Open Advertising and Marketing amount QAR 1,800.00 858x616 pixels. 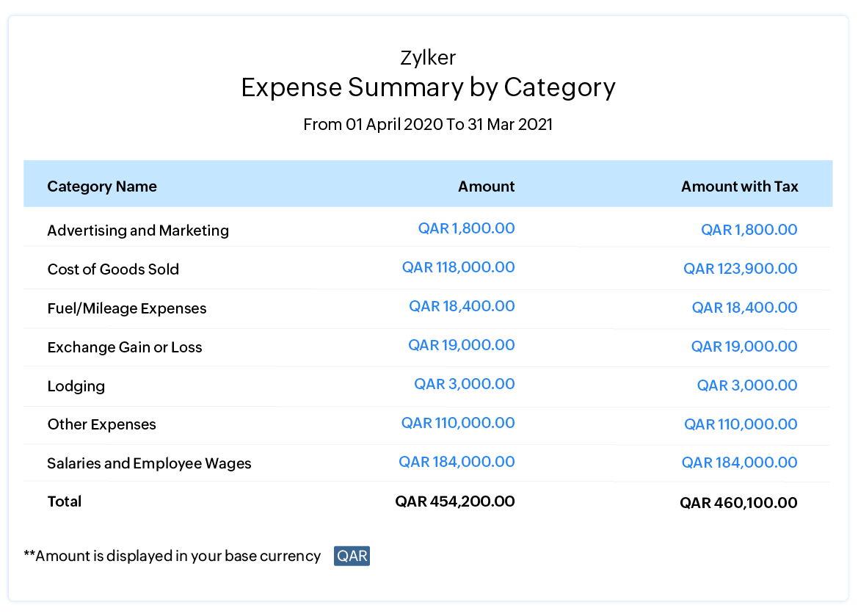coord(466,228)
